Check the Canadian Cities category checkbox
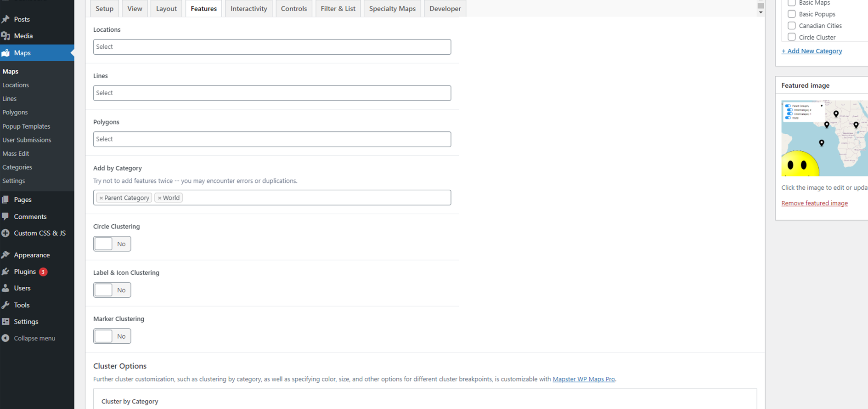The width and height of the screenshot is (868, 409). coord(792,26)
